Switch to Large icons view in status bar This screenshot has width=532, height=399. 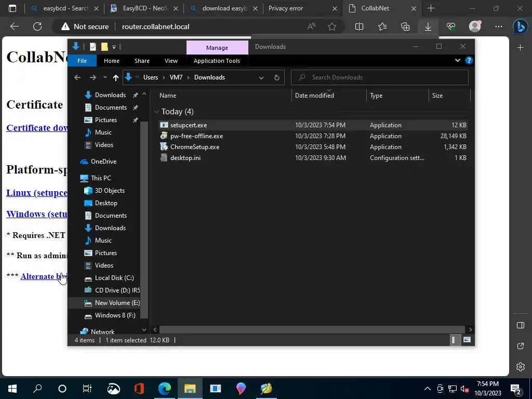pos(467,340)
